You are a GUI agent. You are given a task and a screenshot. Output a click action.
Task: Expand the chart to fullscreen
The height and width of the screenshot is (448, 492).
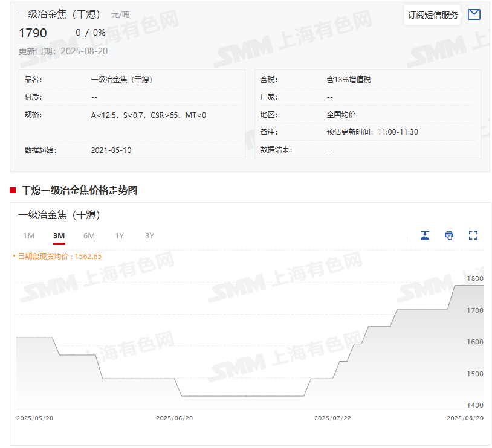pos(473,235)
